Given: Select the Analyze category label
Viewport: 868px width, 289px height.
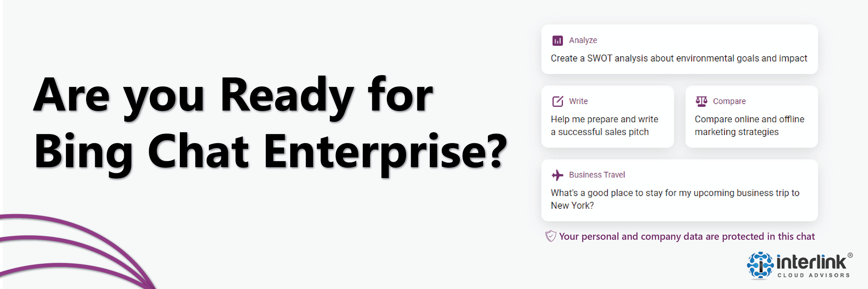Looking at the screenshot, I should 583,40.
